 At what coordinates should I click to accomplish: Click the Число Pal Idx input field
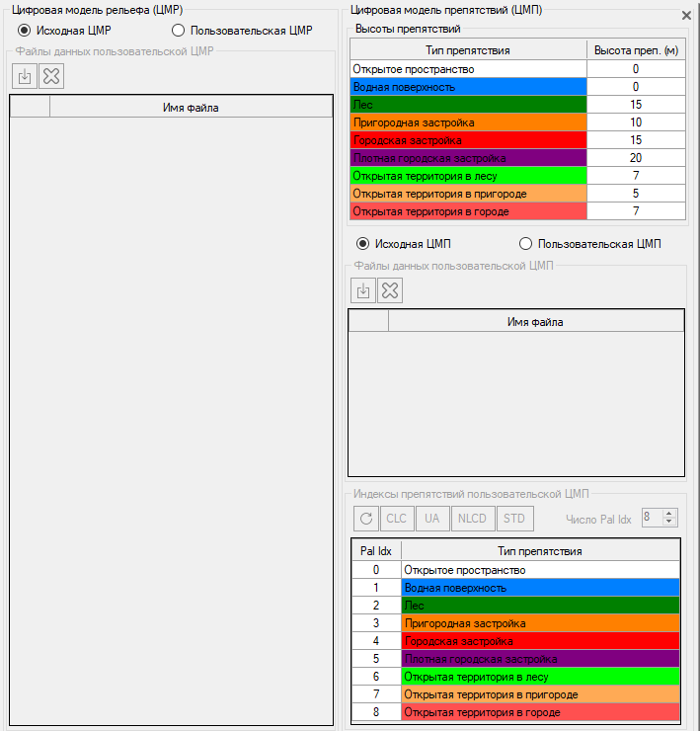pyautogui.click(x=653, y=518)
